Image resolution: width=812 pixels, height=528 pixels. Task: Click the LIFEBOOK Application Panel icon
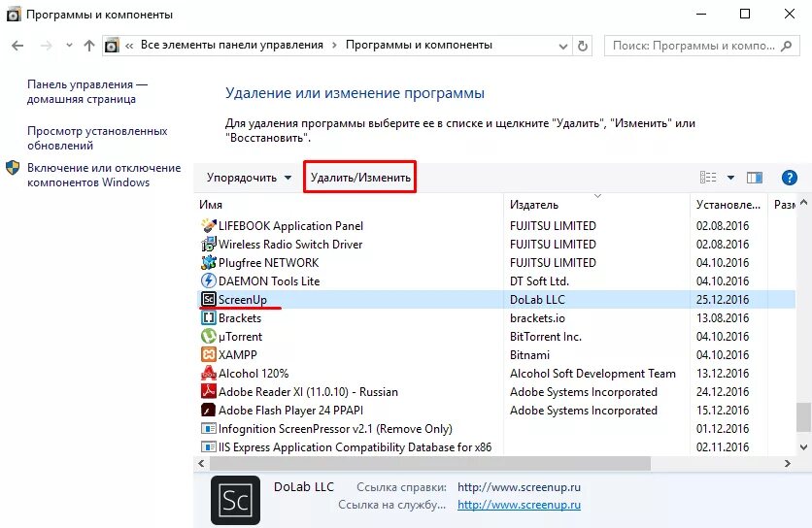click(208, 226)
